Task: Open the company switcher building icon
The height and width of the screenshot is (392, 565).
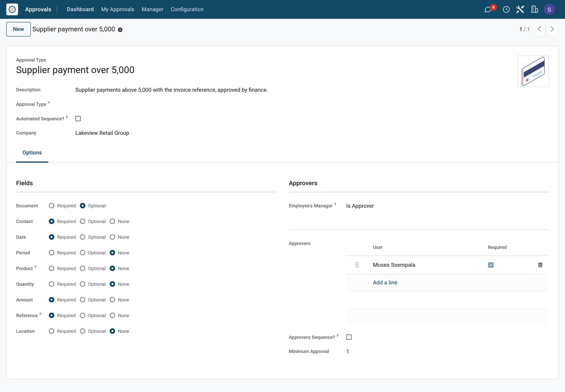Action: [x=534, y=10]
